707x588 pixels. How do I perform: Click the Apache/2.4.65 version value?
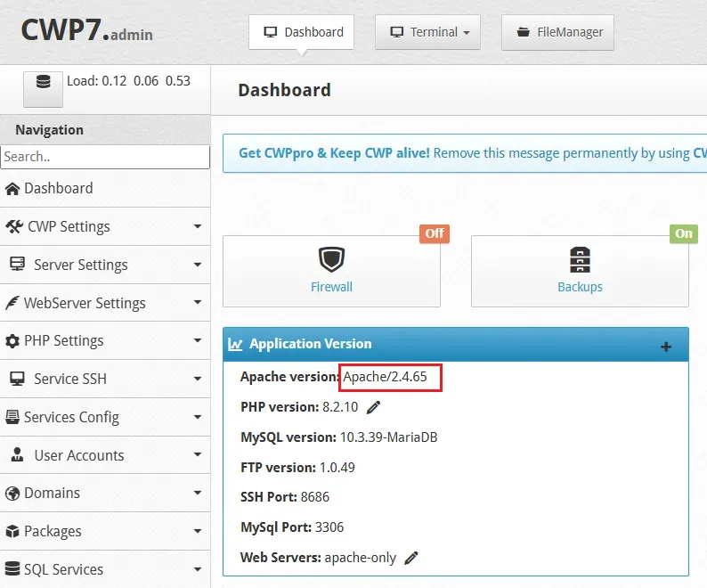pyautogui.click(x=385, y=377)
